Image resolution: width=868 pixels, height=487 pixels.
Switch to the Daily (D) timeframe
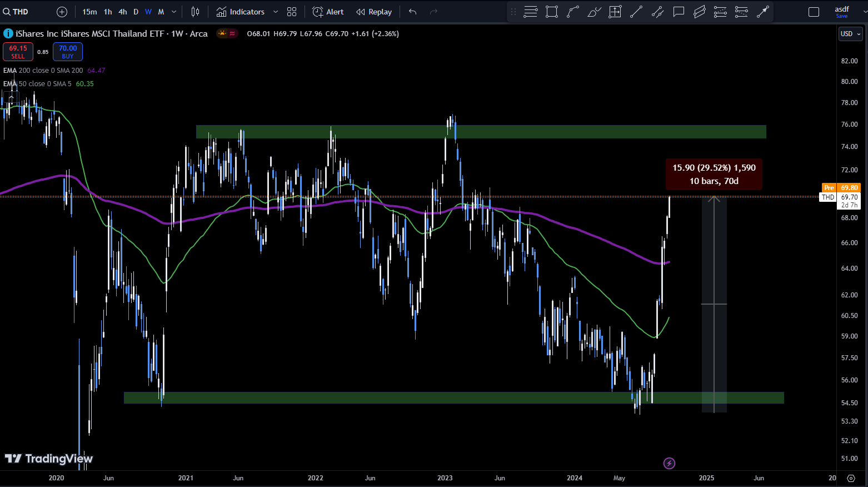pos(136,12)
